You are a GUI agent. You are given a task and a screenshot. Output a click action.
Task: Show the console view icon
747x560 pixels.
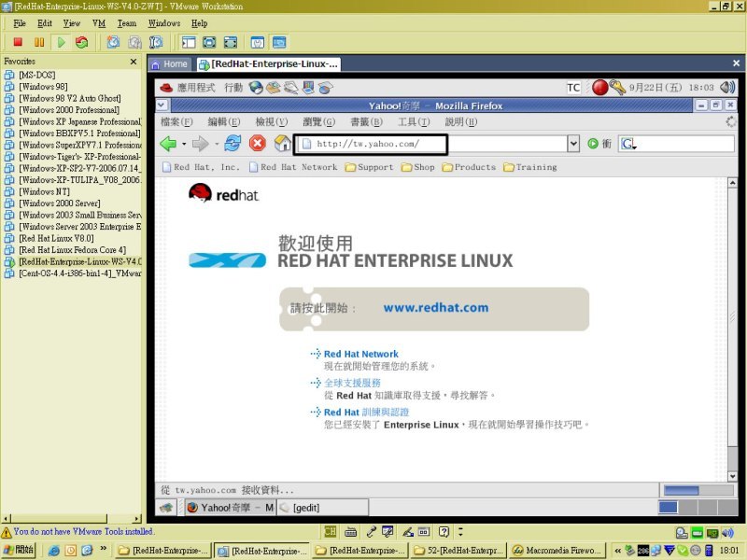pos(279,42)
